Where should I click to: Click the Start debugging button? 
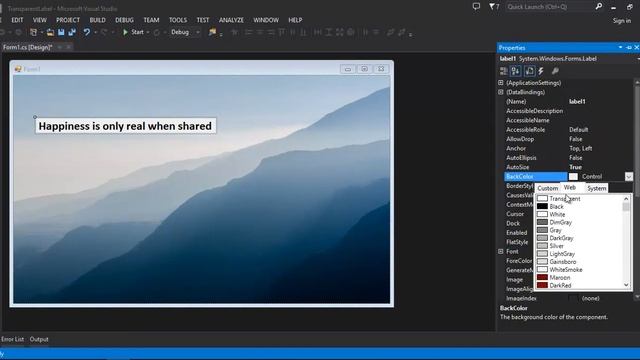(133, 32)
